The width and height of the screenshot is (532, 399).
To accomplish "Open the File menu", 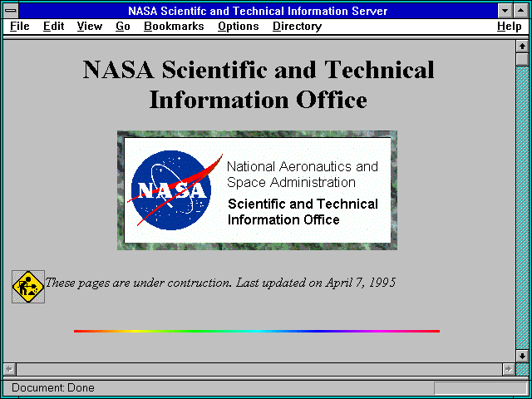I will [x=20, y=26].
